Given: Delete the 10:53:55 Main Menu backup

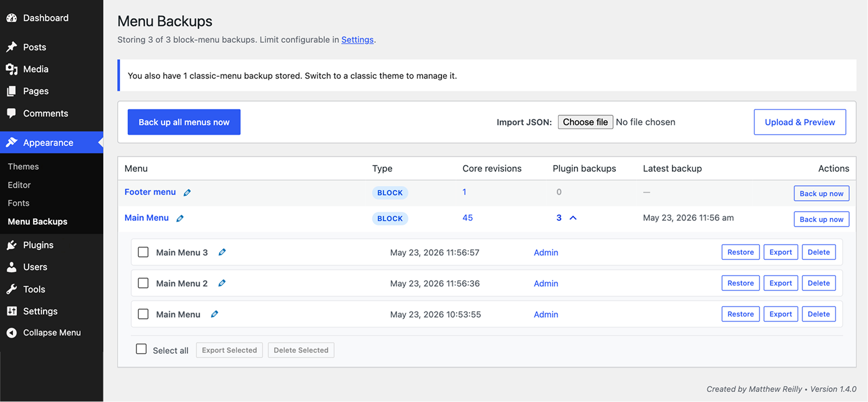Looking at the screenshot, I should [819, 314].
